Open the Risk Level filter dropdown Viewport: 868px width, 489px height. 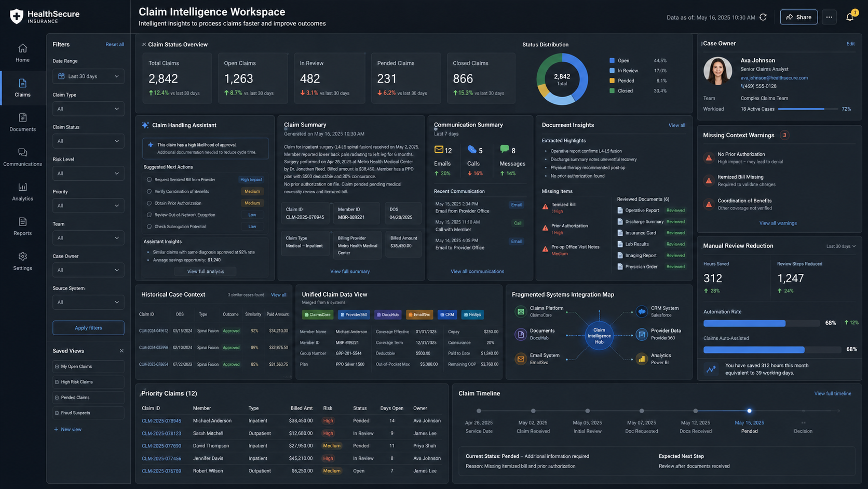click(88, 173)
